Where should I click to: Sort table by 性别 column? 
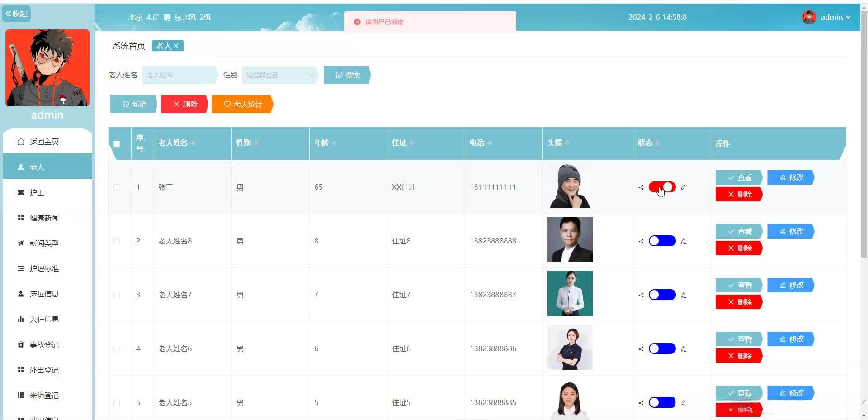coord(256,143)
